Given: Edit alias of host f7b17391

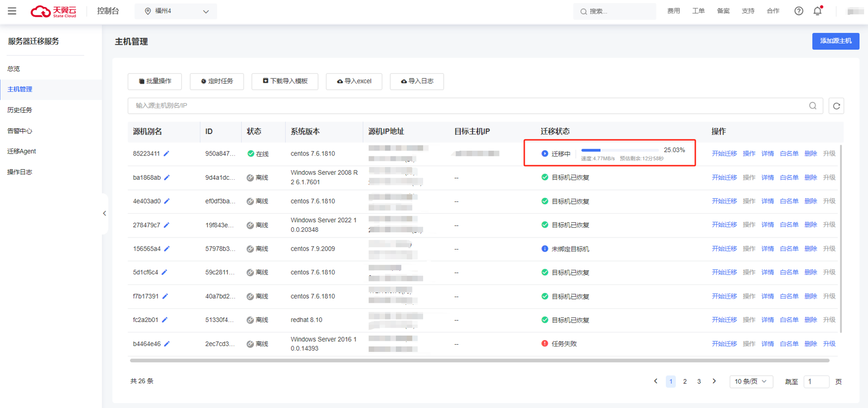Looking at the screenshot, I should (x=165, y=296).
